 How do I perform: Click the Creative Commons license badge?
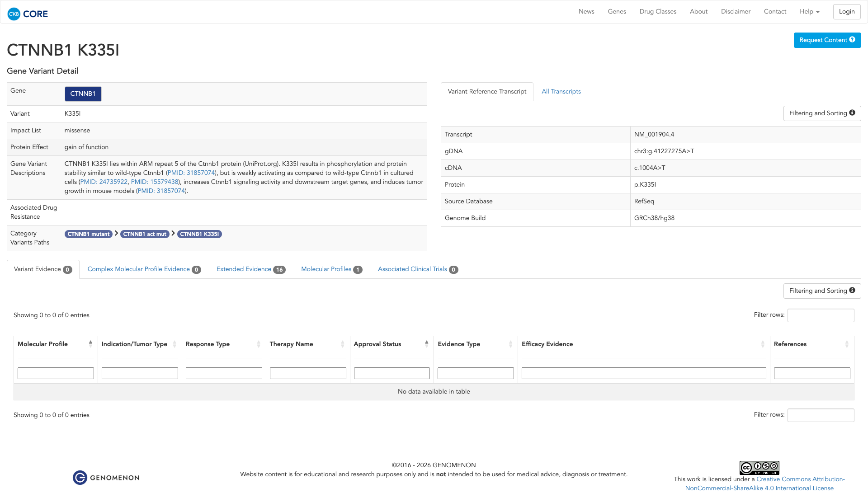click(759, 468)
